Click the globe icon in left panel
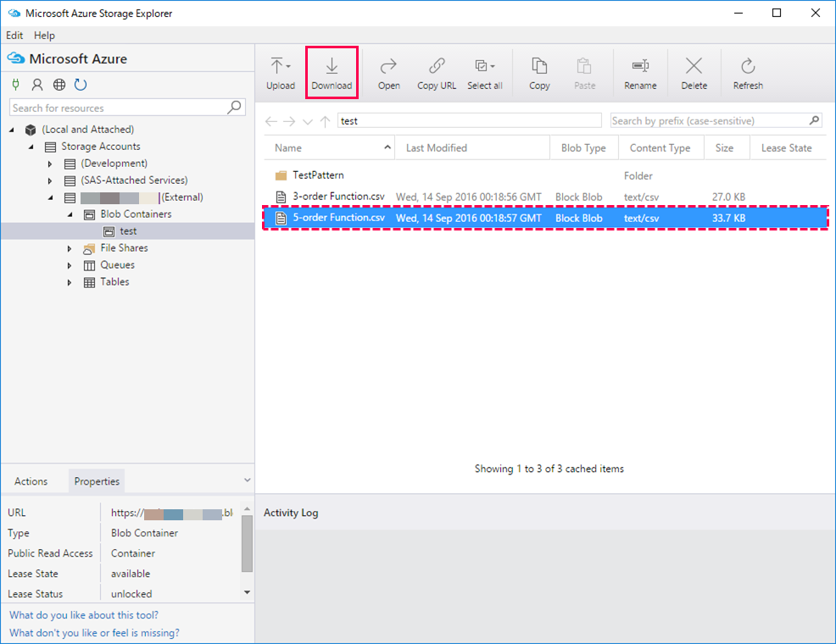This screenshot has width=836, height=644. point(59,84)
